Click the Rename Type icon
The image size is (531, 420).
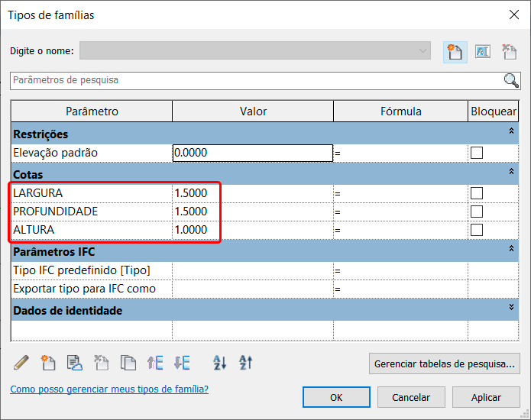click(482, 52)
